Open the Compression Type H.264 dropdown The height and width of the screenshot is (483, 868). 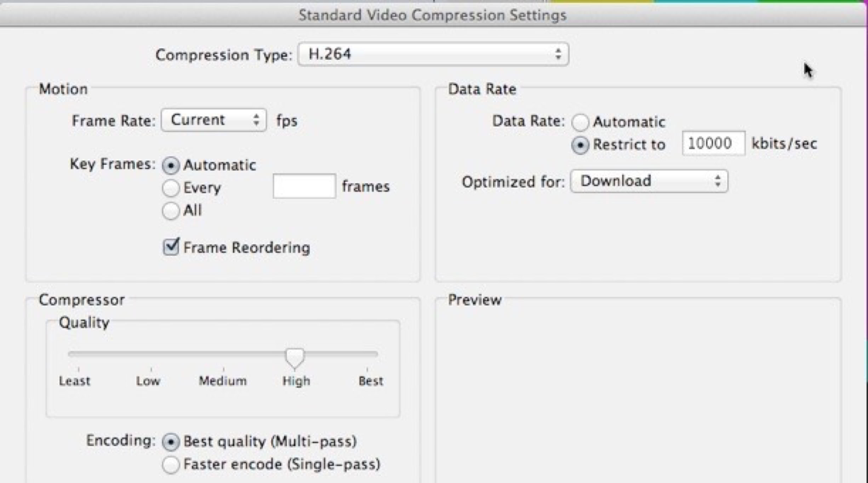click(x=433, y=54)
